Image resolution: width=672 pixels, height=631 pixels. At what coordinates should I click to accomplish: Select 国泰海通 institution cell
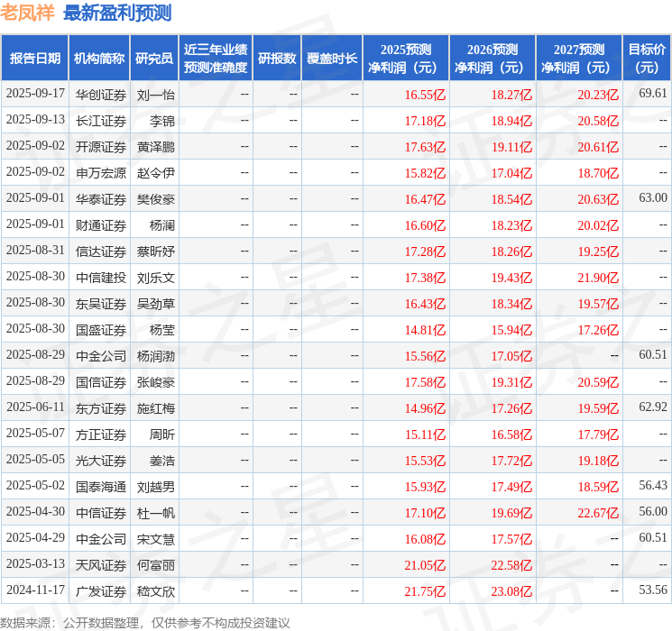(101, 487)
